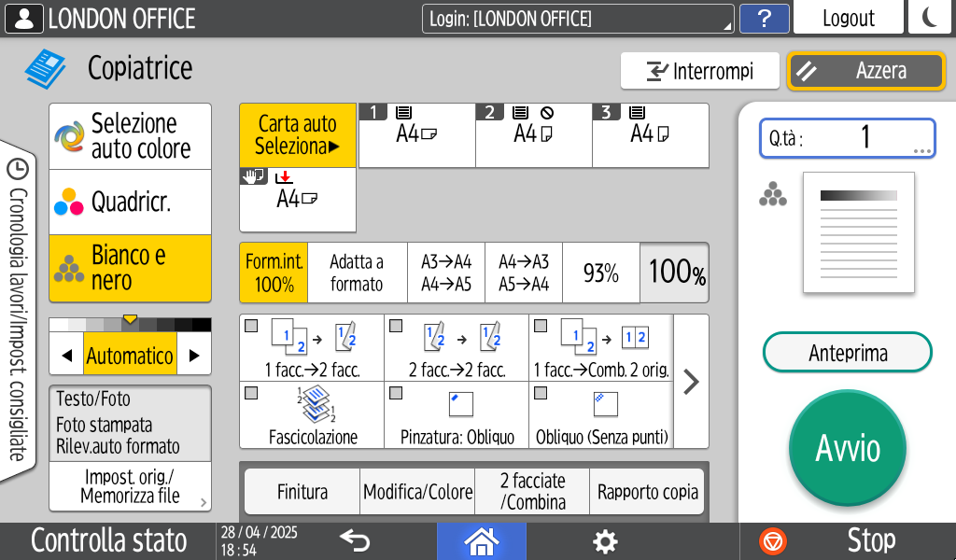Screen dimensions: 956x560
Task: Go to the home screen icon
Action: 481,541
